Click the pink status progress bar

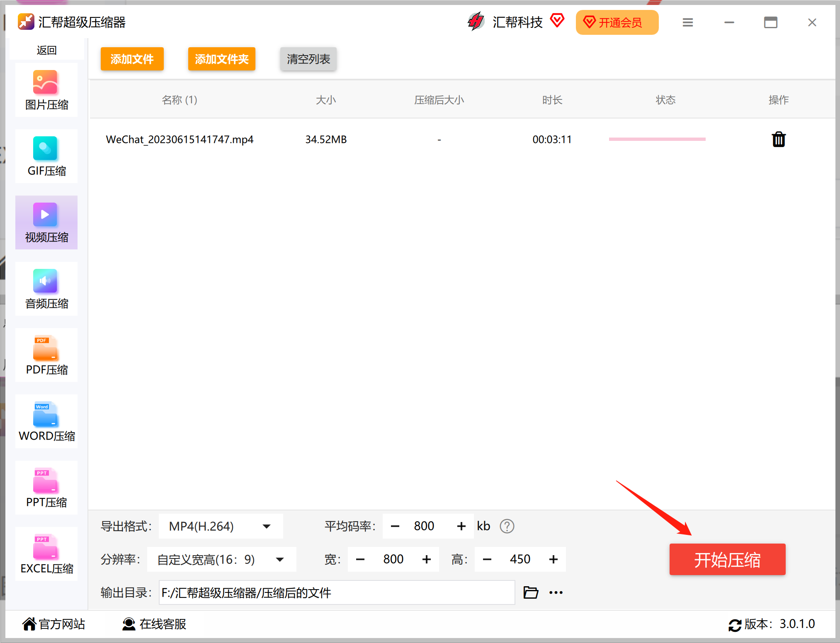(657, 139)
